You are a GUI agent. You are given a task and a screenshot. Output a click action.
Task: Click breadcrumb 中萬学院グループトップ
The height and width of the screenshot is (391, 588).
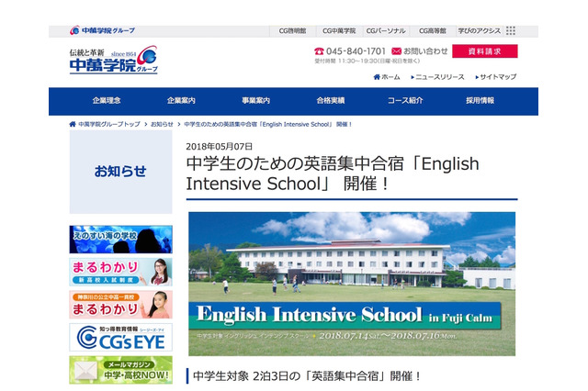tap(109, 124)
